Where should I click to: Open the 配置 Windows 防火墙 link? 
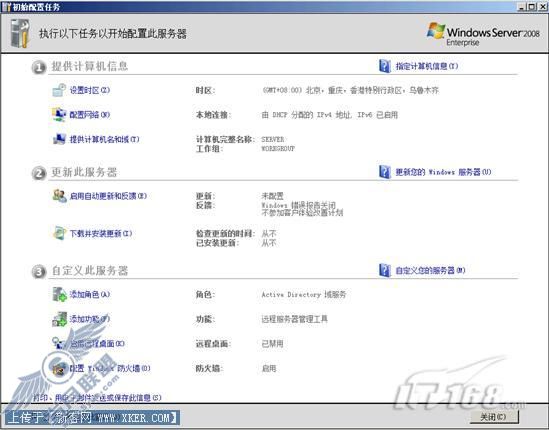pos(110,368)
